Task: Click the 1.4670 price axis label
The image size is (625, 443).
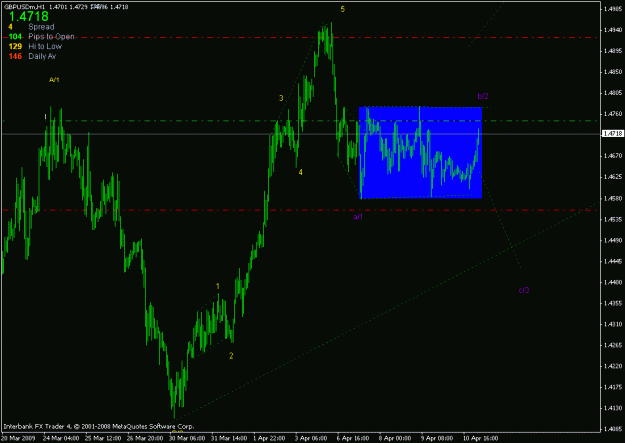Action: [x=613, y=156]
